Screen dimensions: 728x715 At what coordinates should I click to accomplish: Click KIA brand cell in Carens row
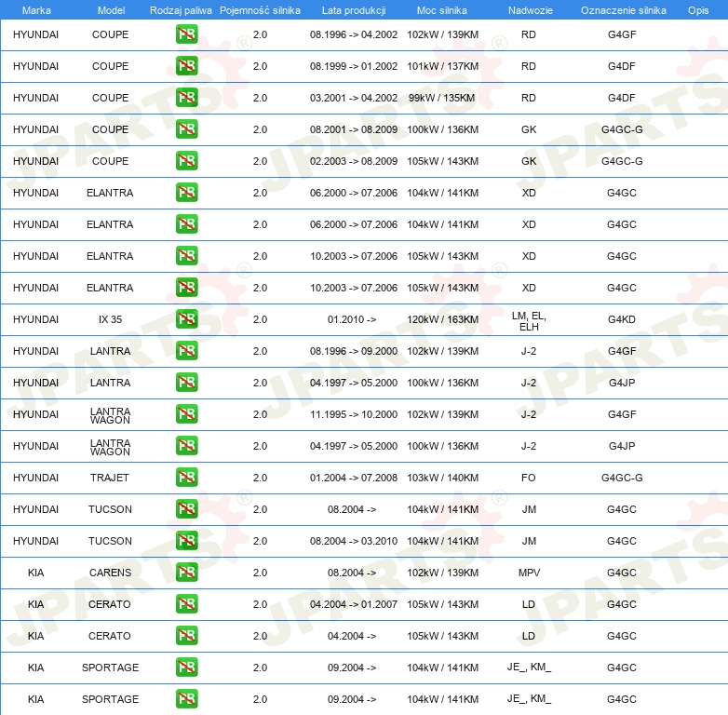coord(35,573)
